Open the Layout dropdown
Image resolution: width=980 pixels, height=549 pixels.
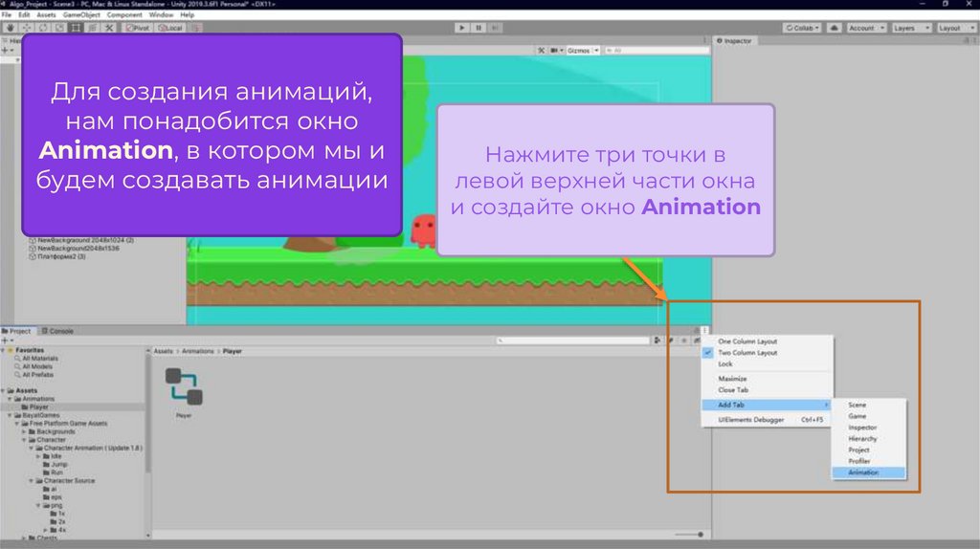click(953, 28)
